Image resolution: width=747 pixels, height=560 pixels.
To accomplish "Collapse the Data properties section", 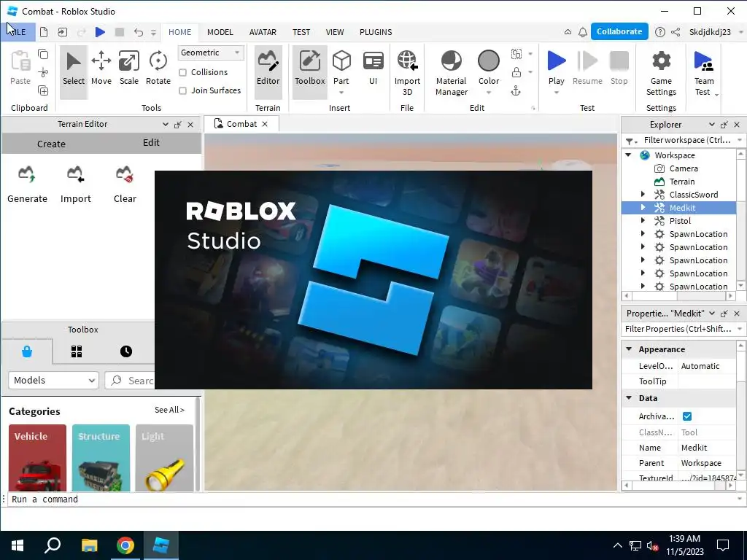I will tap(629, 397).
